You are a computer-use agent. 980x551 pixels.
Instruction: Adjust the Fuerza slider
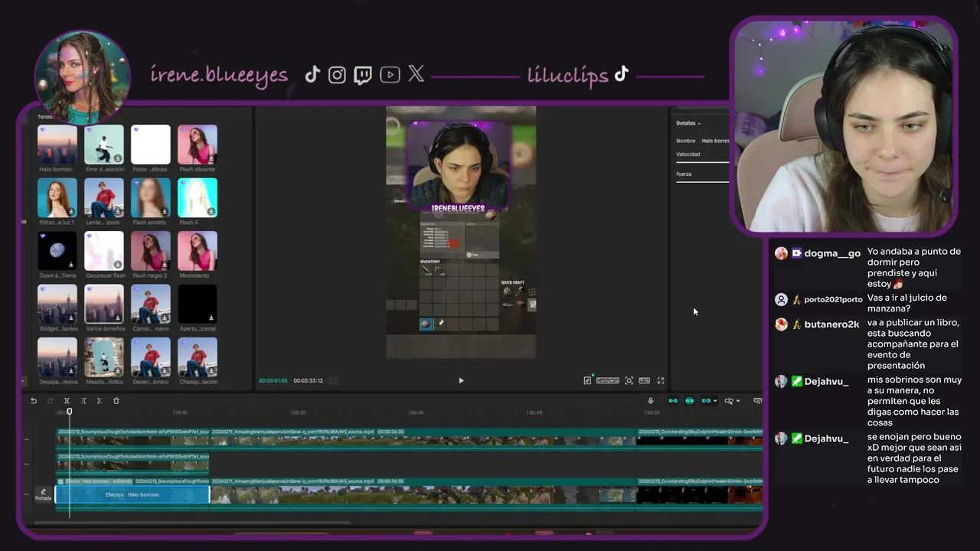pyautogui.click(x=702, y=181)
